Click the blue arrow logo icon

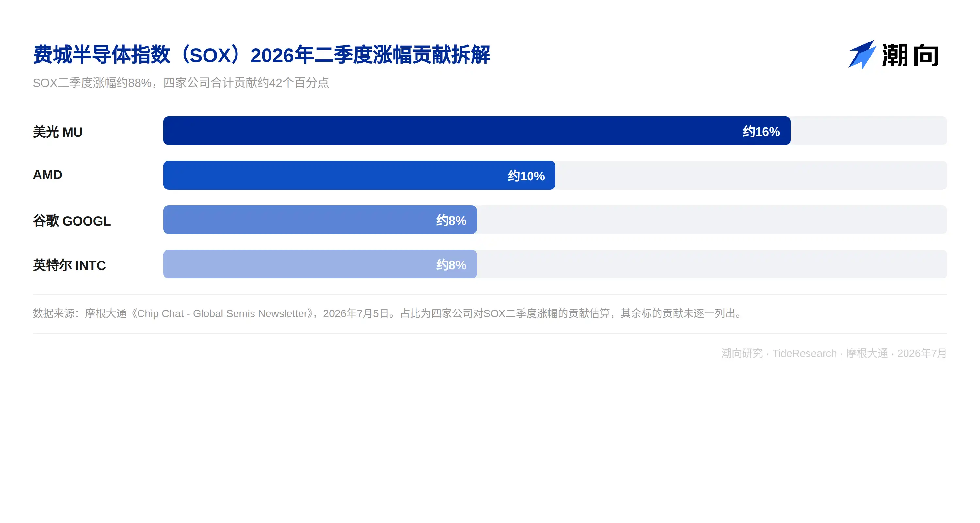[862, 55]
